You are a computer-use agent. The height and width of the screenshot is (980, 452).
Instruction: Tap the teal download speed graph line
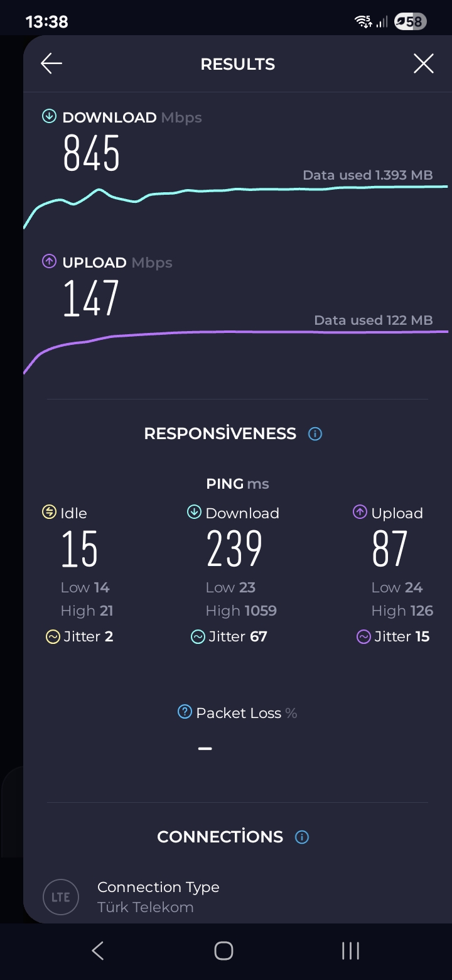tap(251, 189)
